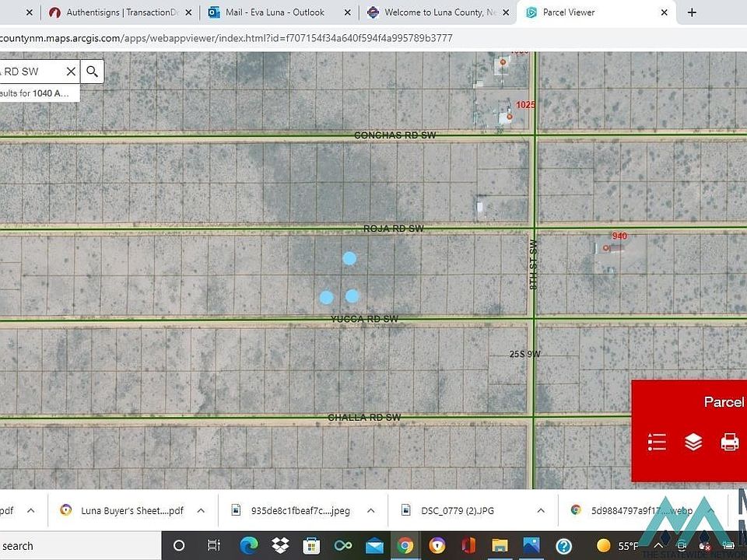The height and width of the screenshot is (560, 747).
Task: Click the Cortana circle on the taskbar
Action: (179, 545)
